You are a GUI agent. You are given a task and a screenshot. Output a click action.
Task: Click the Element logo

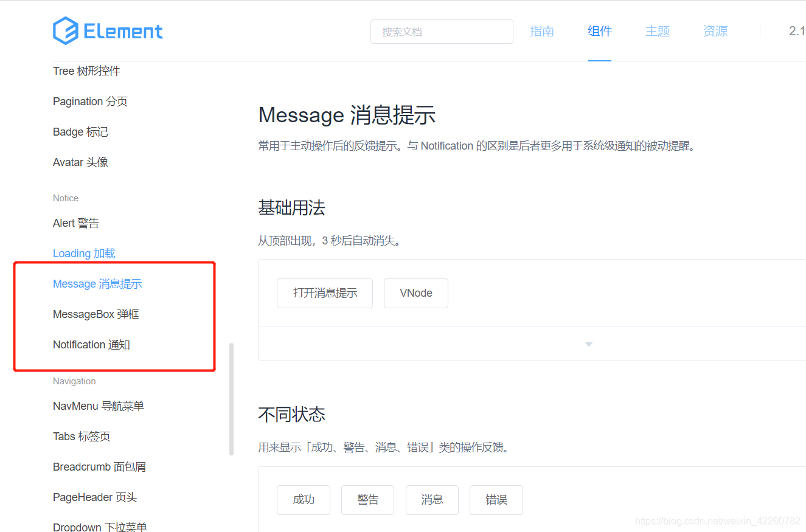[x=108, y=31]
